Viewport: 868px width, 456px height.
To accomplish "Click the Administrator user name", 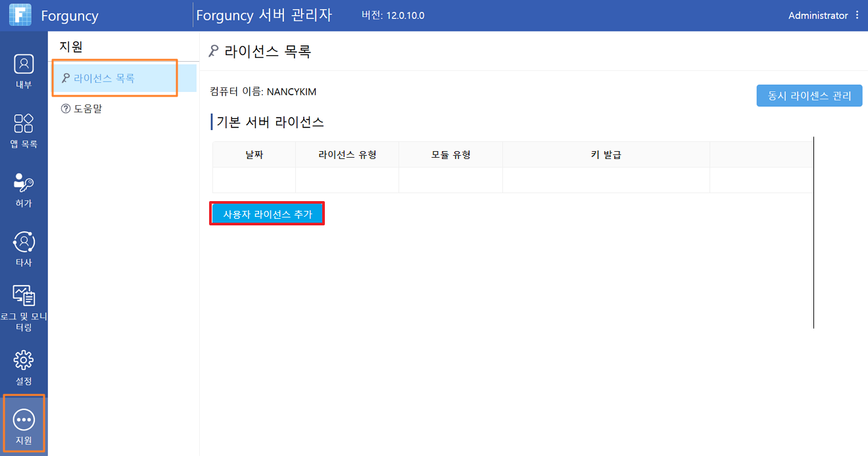I will click(818, 15).
